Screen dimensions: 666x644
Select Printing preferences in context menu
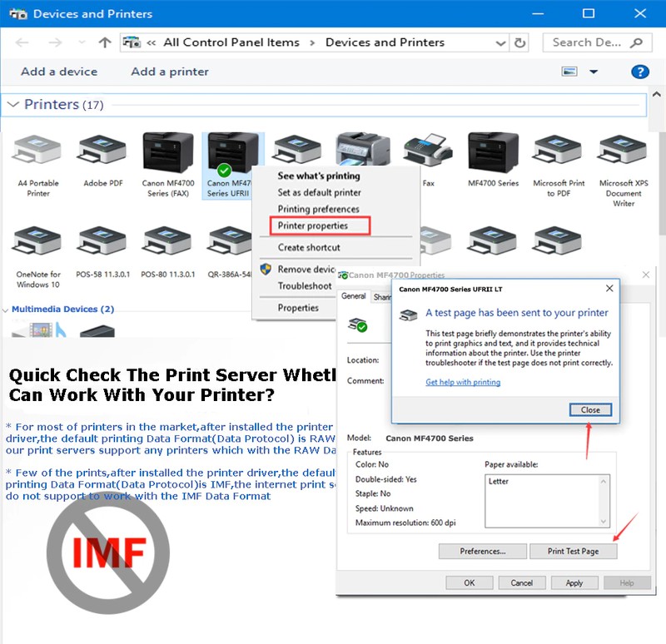tap(318, 209)
